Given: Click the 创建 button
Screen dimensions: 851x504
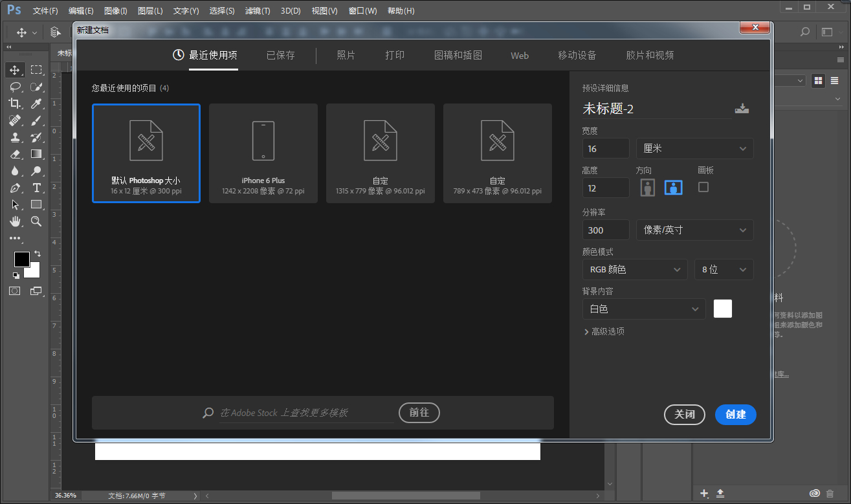Looking at the screenshot, I should click(x=736, y=415).
